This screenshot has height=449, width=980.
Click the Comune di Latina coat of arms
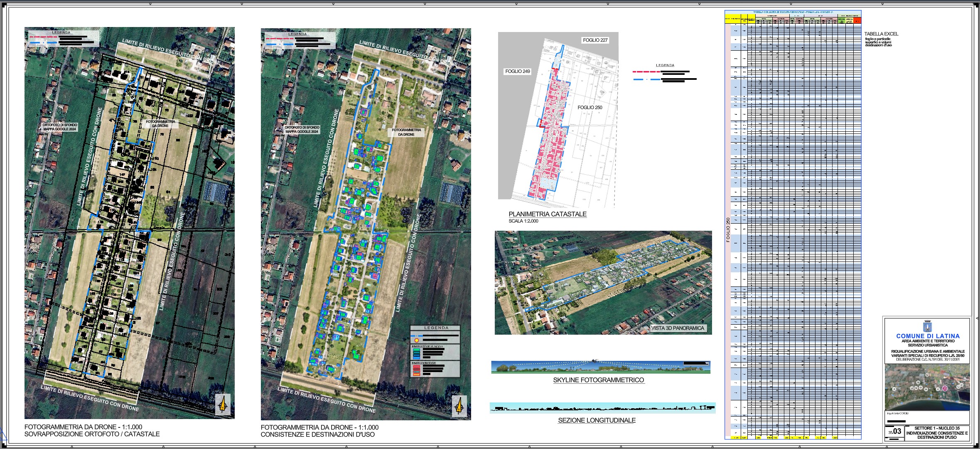click(x=928, y=326)
